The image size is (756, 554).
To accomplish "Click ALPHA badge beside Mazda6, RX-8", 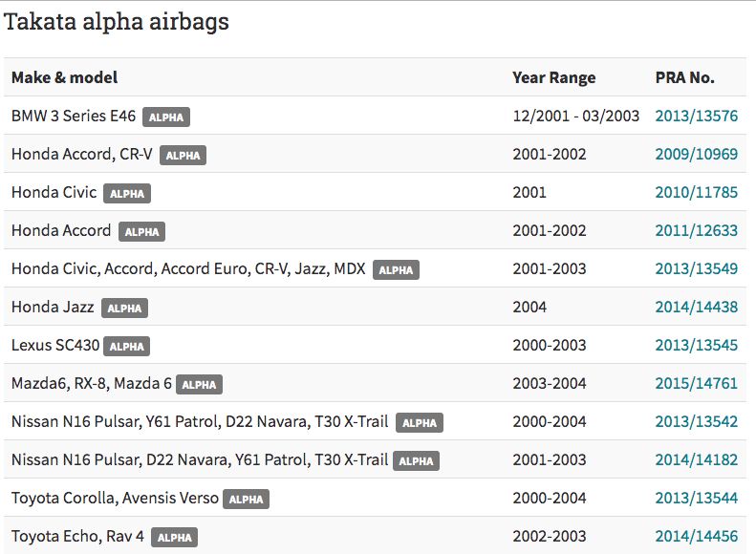I will coord(199,385).
